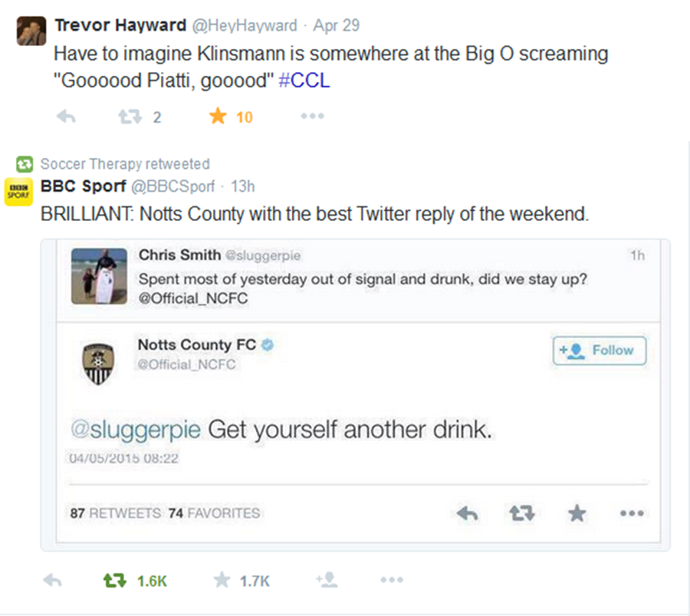Screen dimensions: 690x616
Task: Reply to Trevor Hayward's tweet
Action: click(66, 117)
